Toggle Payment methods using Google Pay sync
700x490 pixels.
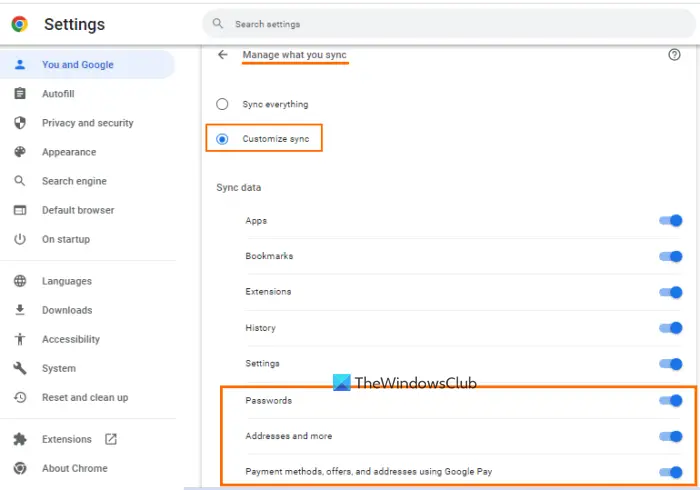[x=671, y=472]
